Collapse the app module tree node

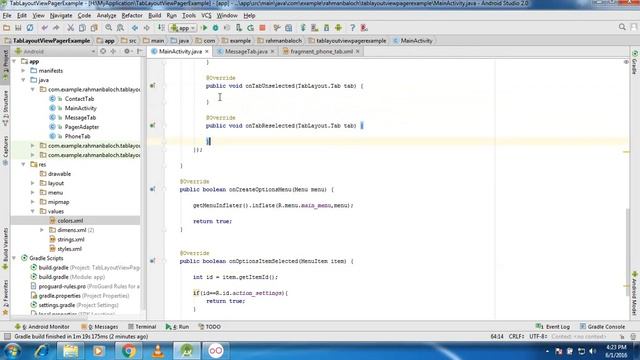[x=14, y=61]
